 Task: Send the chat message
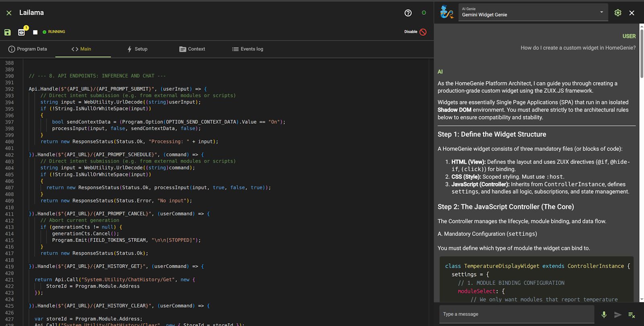tap(618, 315)
